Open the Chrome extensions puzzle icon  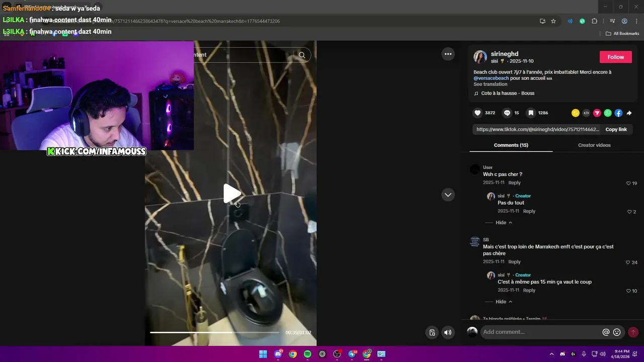[595, 21]
